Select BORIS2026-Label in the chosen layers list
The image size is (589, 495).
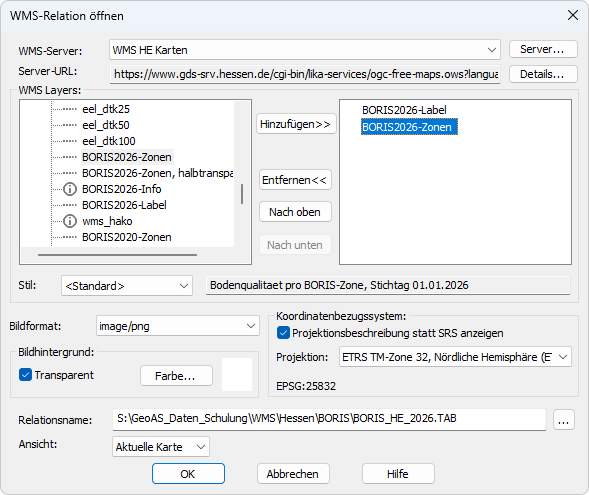404,110
